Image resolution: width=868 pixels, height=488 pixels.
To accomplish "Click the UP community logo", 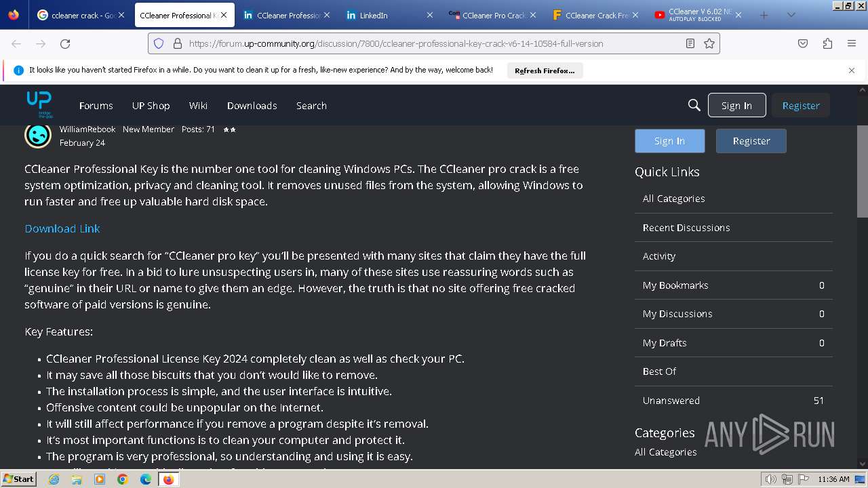I will coord(39,104).
